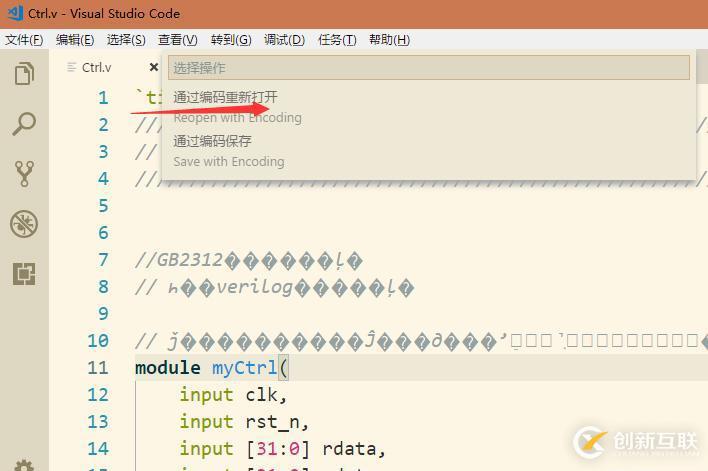Open the 文件(F) menu
The height and width of the screenshot is (471, 708).
(x=24, y=40)
